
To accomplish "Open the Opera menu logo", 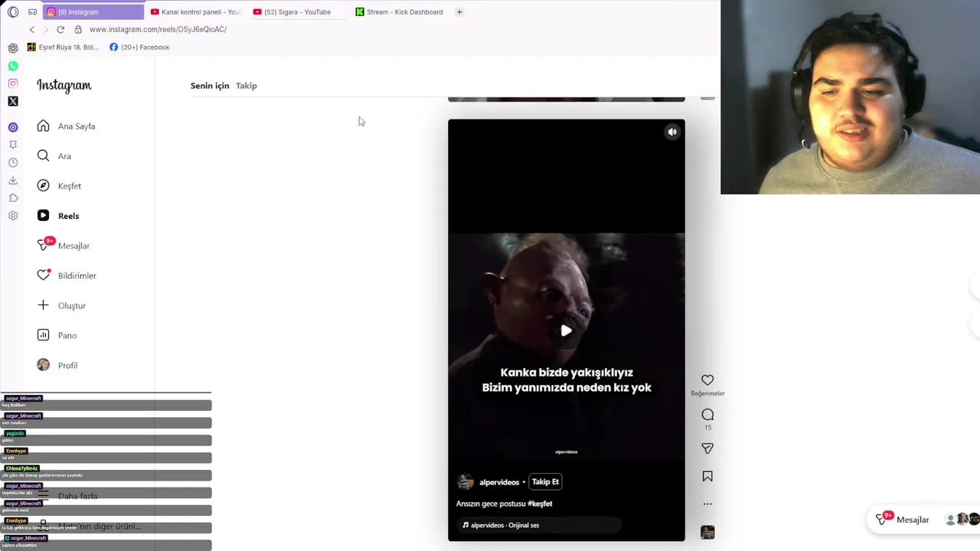I will tap(13, 12).
